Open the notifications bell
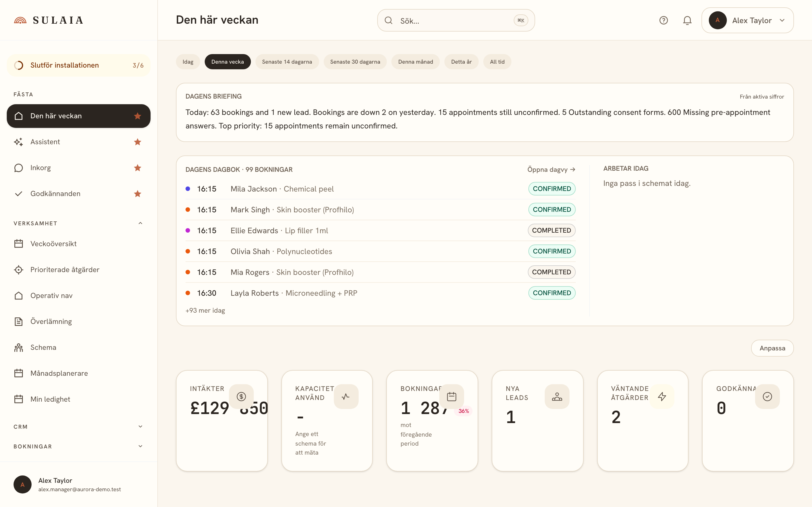Viewport: 812px width, 507px height. [x=687, y=21]
